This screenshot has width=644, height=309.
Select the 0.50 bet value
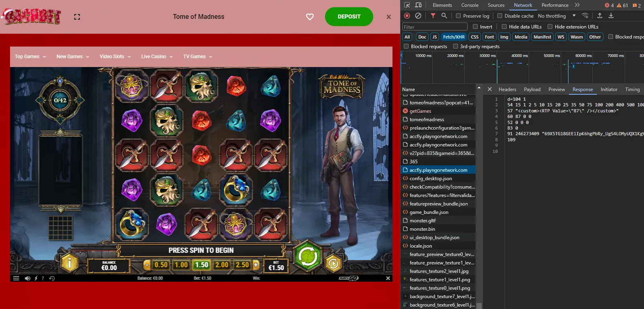coord(161,265)
